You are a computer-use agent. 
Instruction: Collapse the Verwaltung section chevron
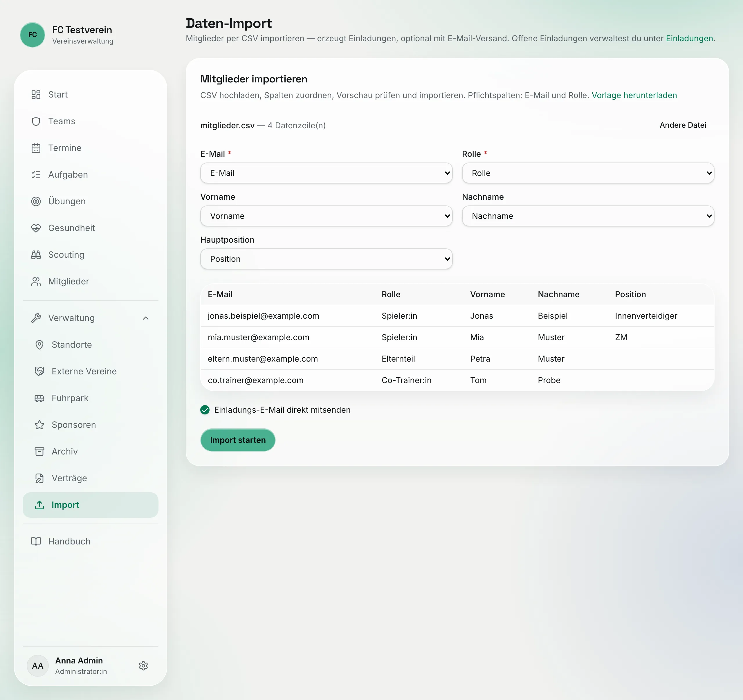click(146, 318)
